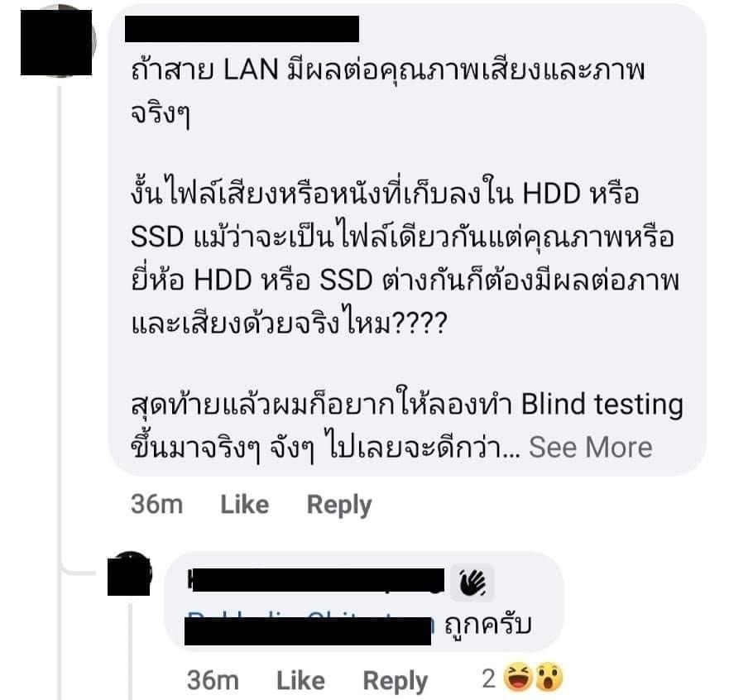729x700 pixels.
Task: Select the HDD or SSD paragraph text
Action: [x=405, y=257]
